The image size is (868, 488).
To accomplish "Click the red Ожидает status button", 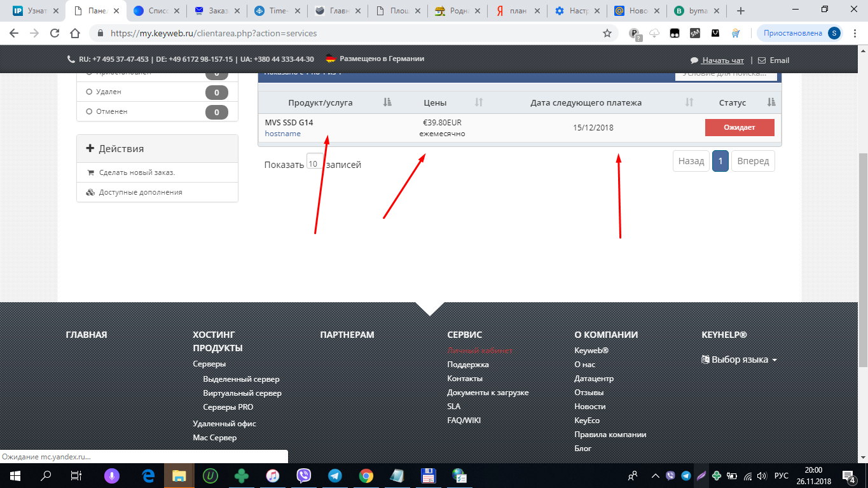I will pyautogui.click(x=739, y=127).
